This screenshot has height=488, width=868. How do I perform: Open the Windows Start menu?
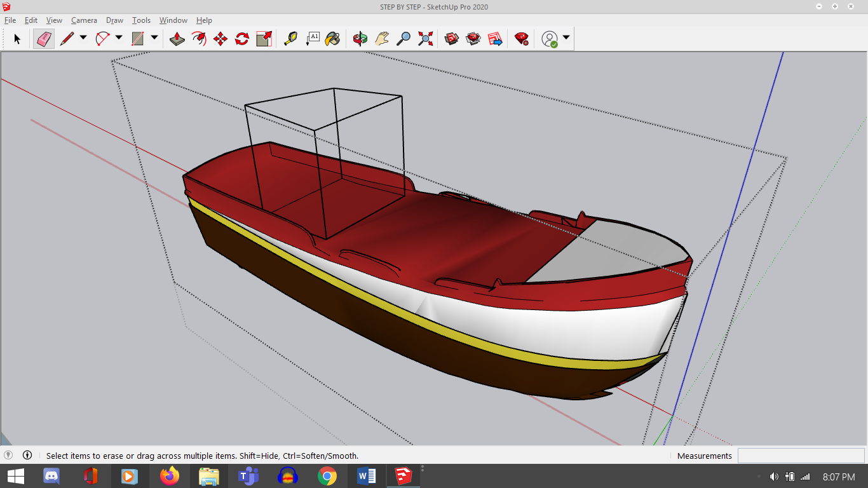pos(15,476)
